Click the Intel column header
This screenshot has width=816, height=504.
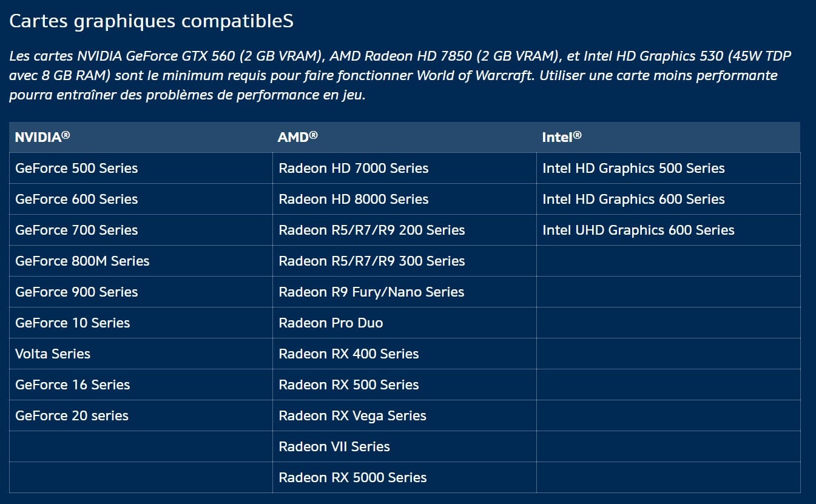point(561,137)
